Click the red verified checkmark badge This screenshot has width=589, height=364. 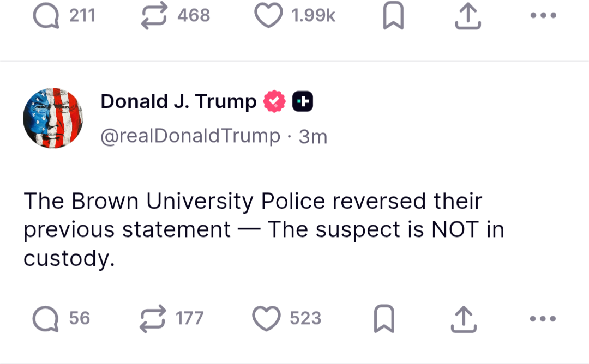tap(274, 101)
